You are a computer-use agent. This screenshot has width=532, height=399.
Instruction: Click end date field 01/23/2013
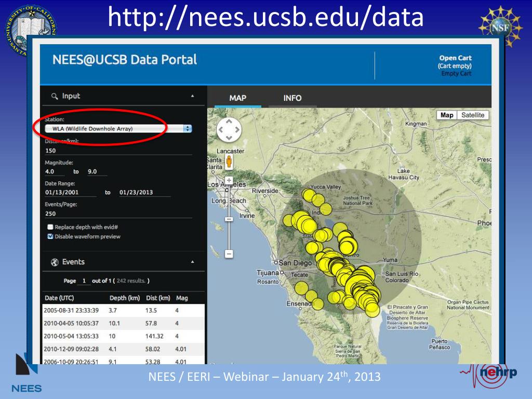[144, 192]
